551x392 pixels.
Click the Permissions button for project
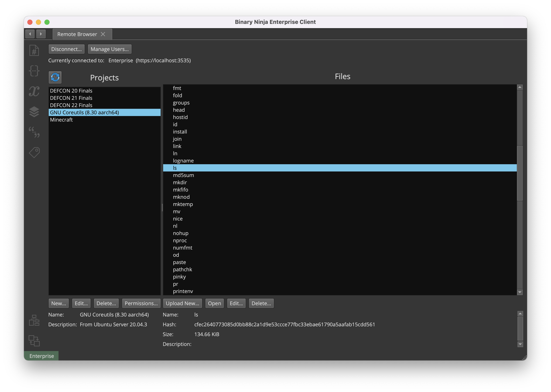(141, 303)
